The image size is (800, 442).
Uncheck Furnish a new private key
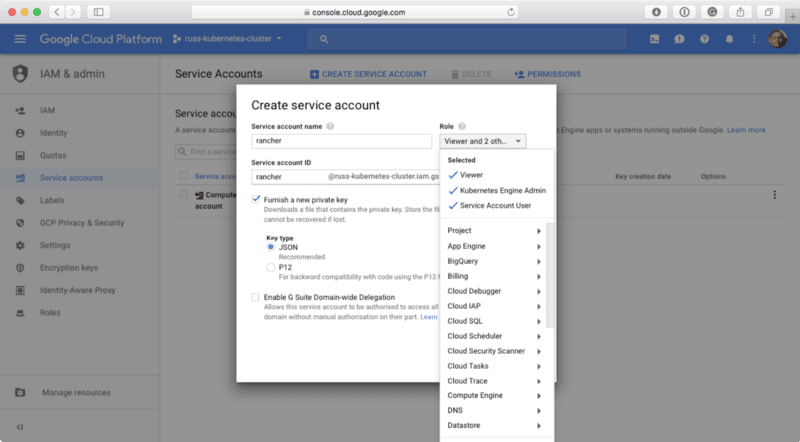[256, 200]
